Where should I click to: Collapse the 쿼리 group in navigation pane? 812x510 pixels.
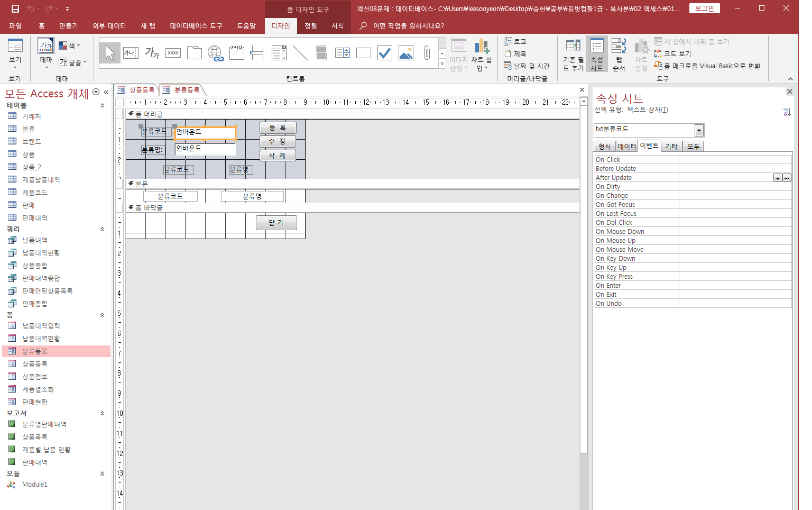point(102,229)
